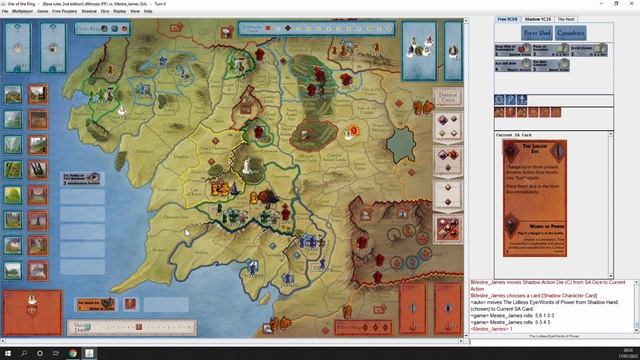Screen dimensions: 640x360
Task: Click the map's vertical scrollbar
Action: point(466,178)
